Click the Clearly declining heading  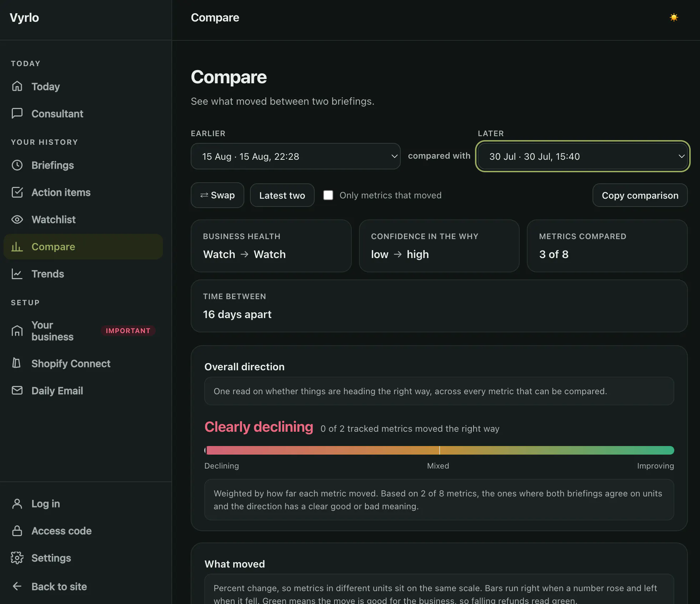pos(259,427)
